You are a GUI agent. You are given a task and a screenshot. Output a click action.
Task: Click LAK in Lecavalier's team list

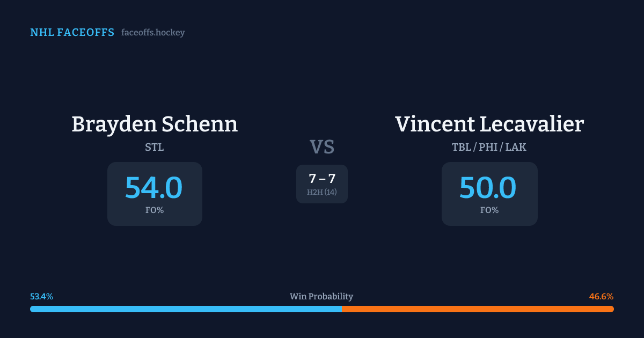point(517,147)
